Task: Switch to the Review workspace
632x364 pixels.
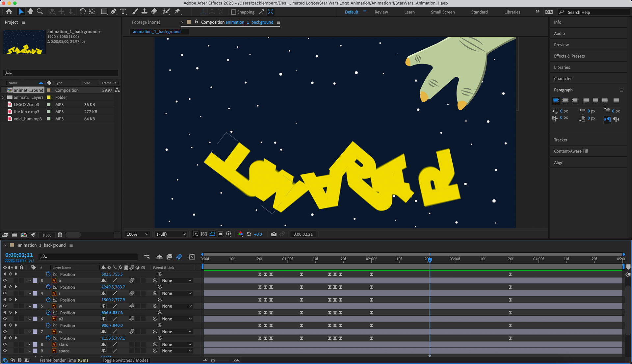Action: 381,12
